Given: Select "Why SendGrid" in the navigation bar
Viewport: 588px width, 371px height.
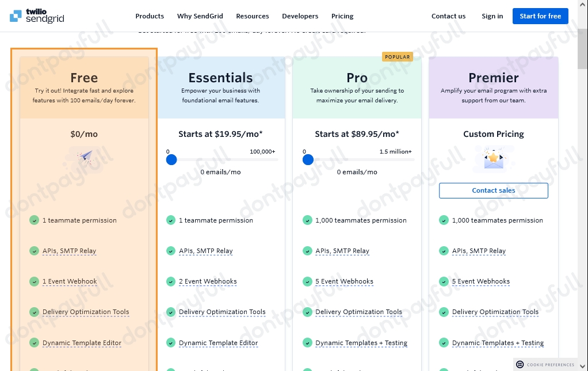Looking at the screenshot, I should [x=200, y=16].
